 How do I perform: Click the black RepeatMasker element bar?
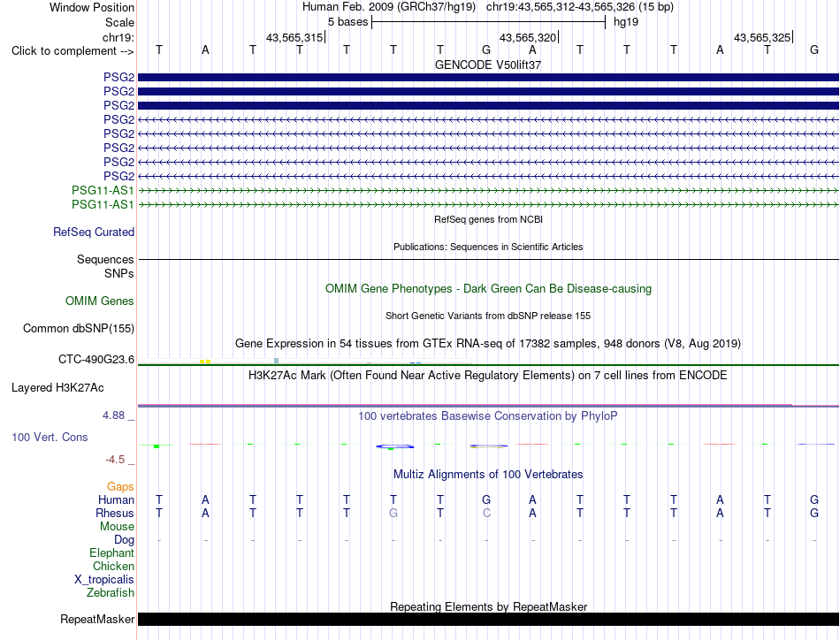[488, 619]
